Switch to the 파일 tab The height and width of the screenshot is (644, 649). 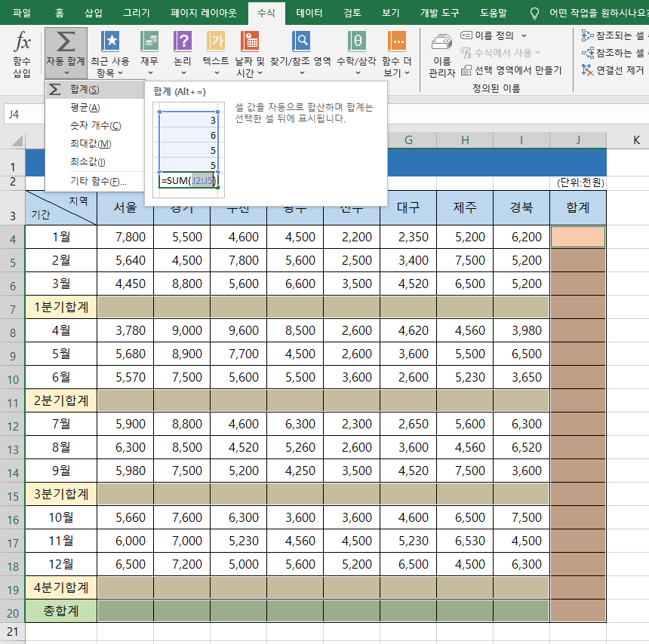tap(22, 13)
